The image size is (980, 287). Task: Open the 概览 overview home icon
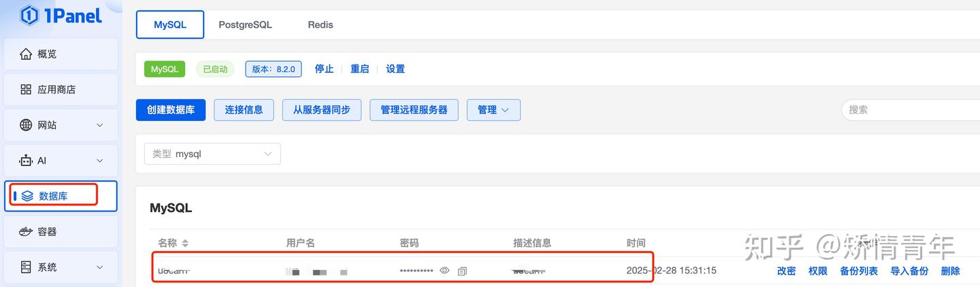tap(26, 54)
